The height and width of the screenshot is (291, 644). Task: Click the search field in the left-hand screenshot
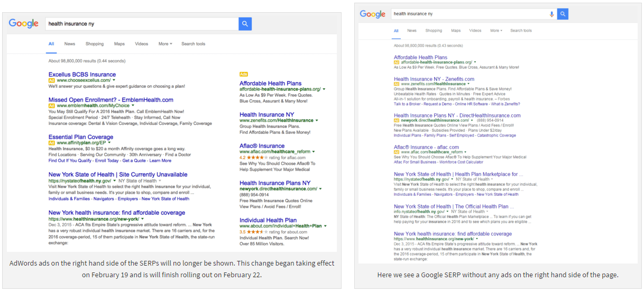(x=141, y=24)
